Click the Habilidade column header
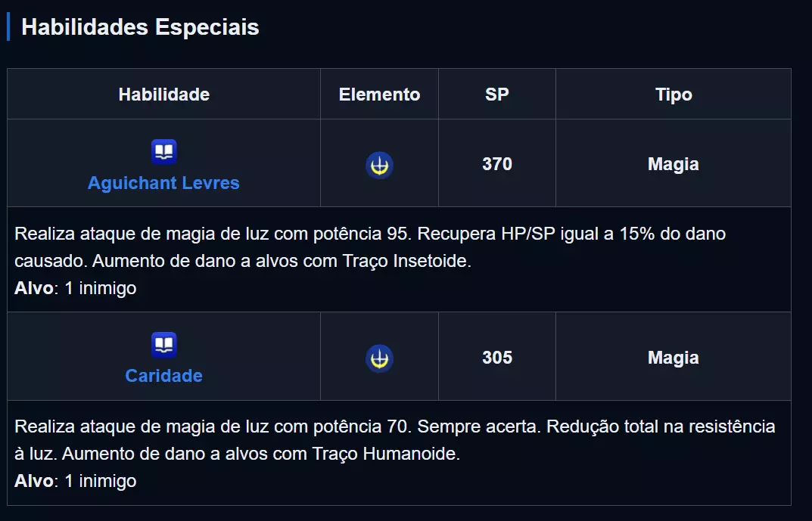The width and height of the screenshot is (812, 521). (x=163, y=95)
